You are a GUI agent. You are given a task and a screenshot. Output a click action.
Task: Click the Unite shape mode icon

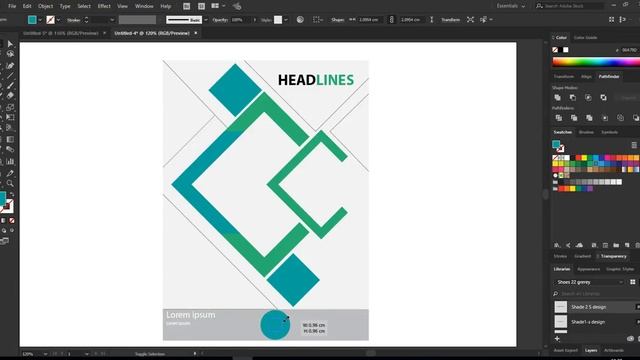[558, 98]
